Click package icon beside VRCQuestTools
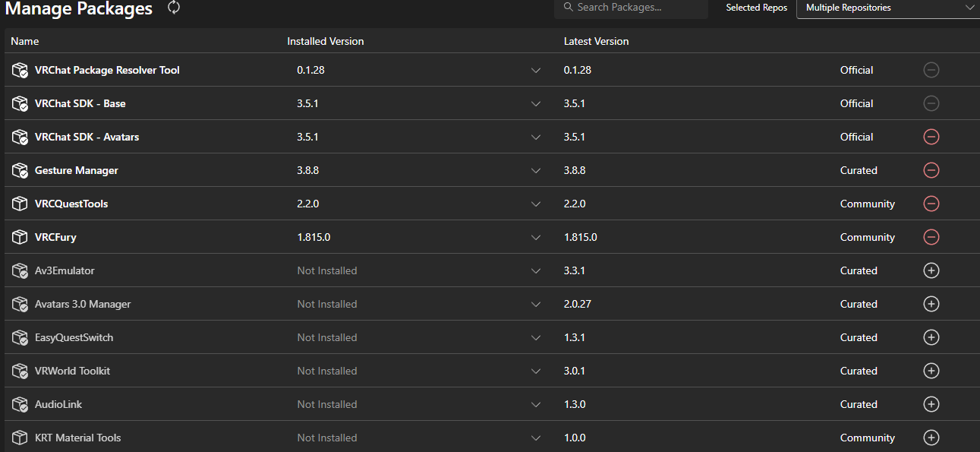This screenshot has height=452, width=980. [20, 204]
